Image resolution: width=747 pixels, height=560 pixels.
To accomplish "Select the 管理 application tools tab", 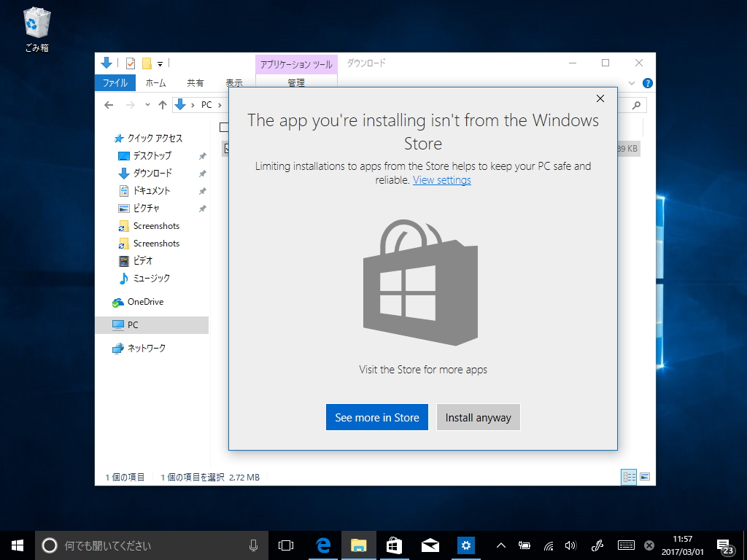I will (296, 82).
